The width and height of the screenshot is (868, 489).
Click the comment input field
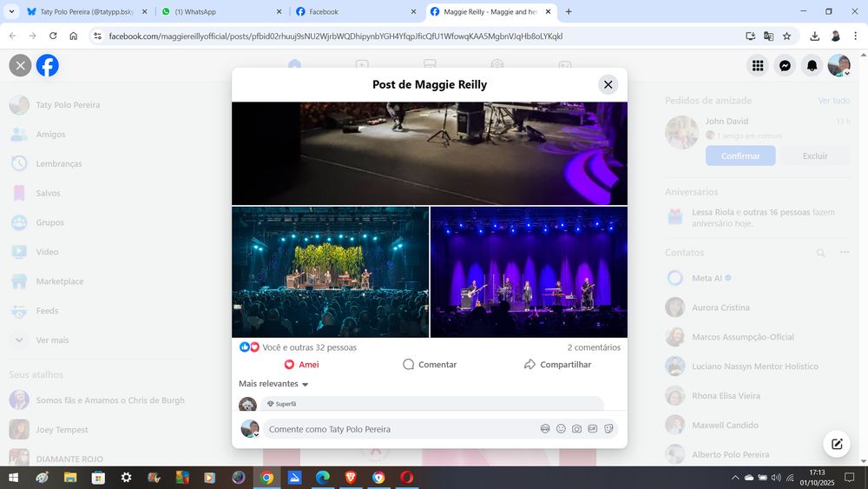pos(401,429)
